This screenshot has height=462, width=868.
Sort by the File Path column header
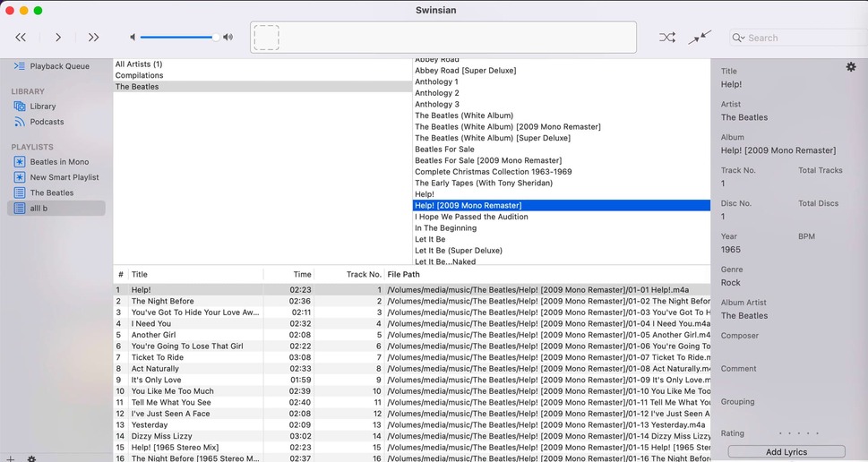pos(547,274)
